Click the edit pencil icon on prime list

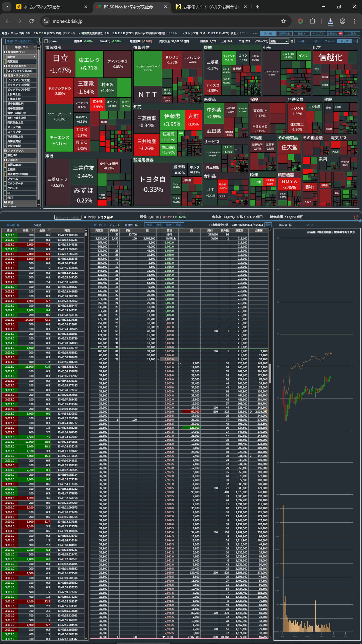pyautogui.click(x=34, y=57)
